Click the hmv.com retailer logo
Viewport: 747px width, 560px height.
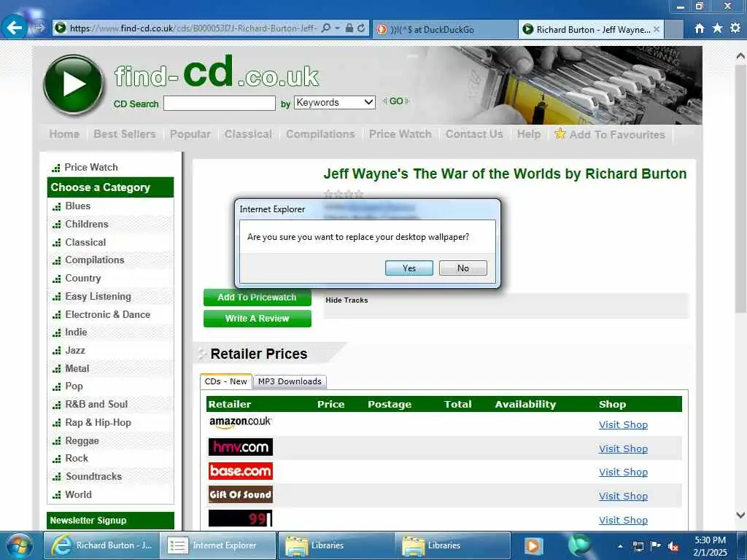tap(241, 447)
